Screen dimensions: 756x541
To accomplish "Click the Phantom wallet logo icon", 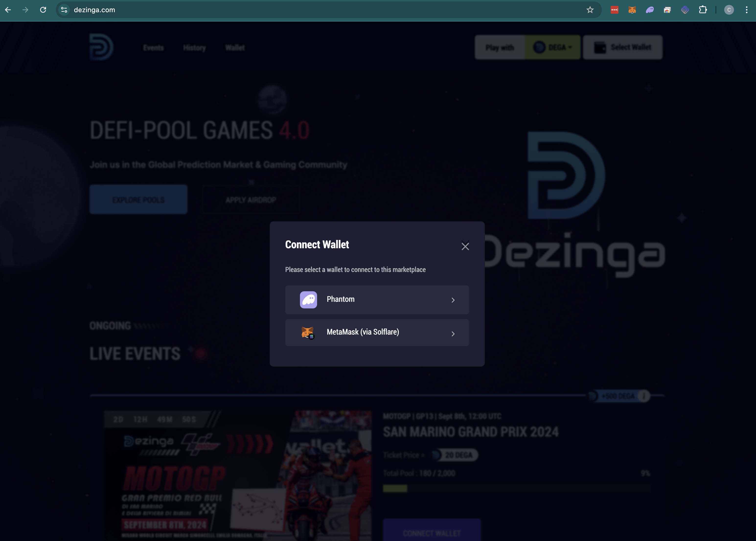I will [308, 299].
